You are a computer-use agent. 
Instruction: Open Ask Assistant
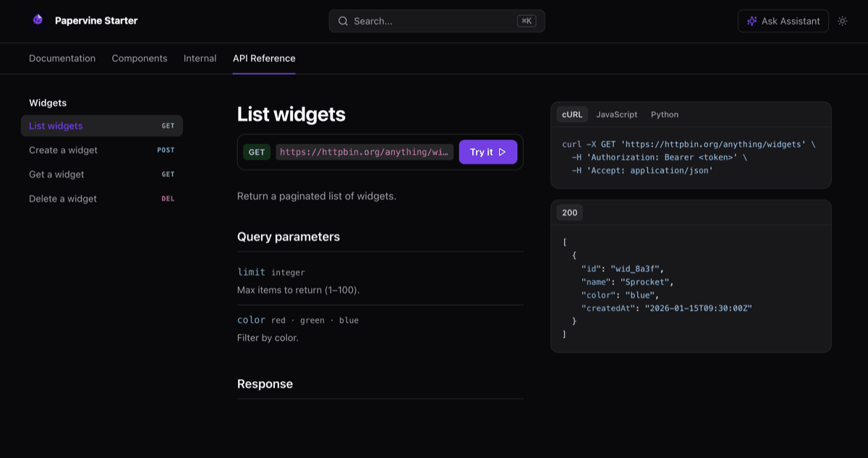(783, 21)
